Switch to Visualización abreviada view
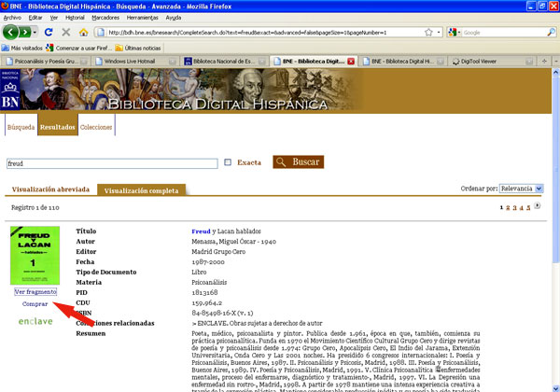The width and height of the screenshot is (560, 392). tap(50, 189)
